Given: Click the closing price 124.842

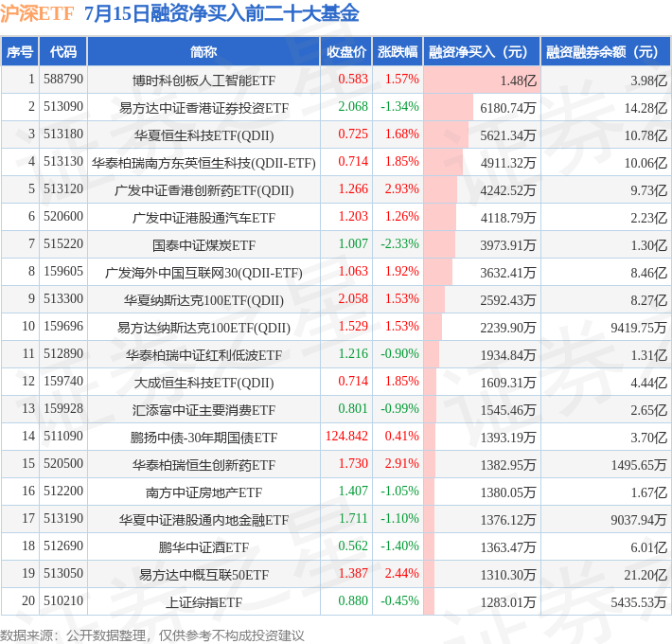Looking at the screenshot, I should click(x=346, y=436).
